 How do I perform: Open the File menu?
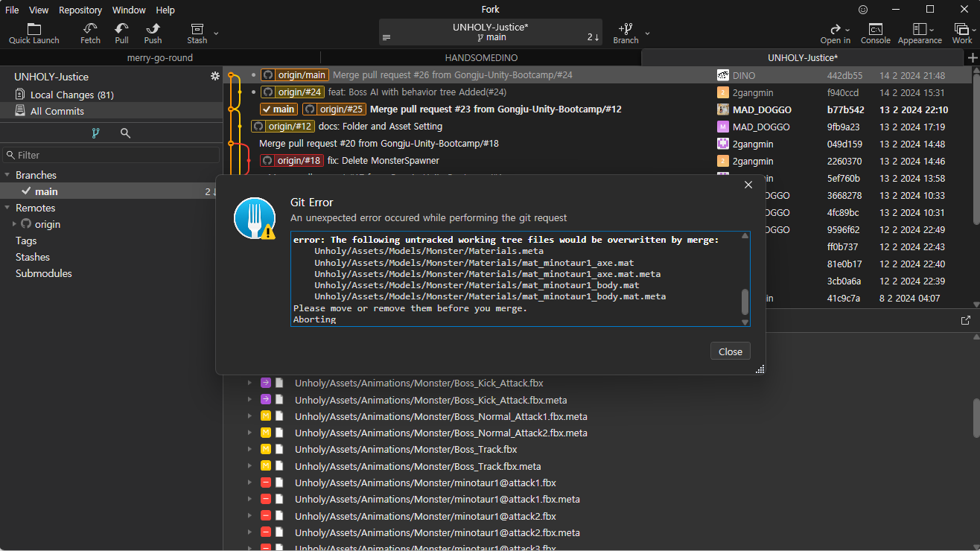point(13,10)
